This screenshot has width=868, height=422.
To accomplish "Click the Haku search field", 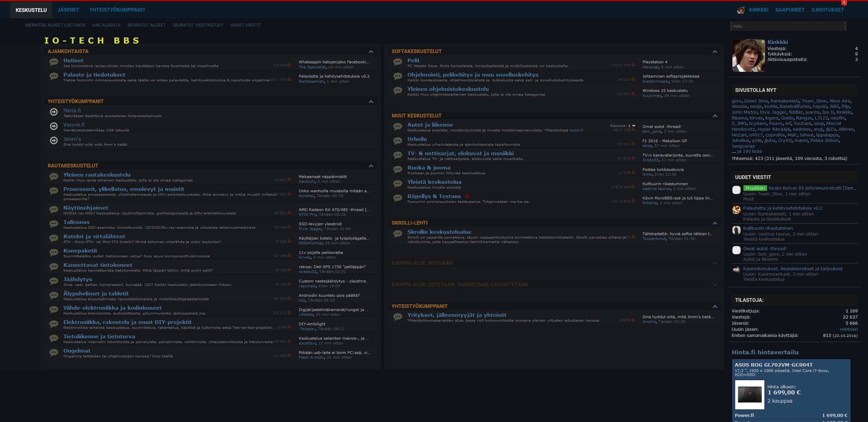I will pos(788,26).
